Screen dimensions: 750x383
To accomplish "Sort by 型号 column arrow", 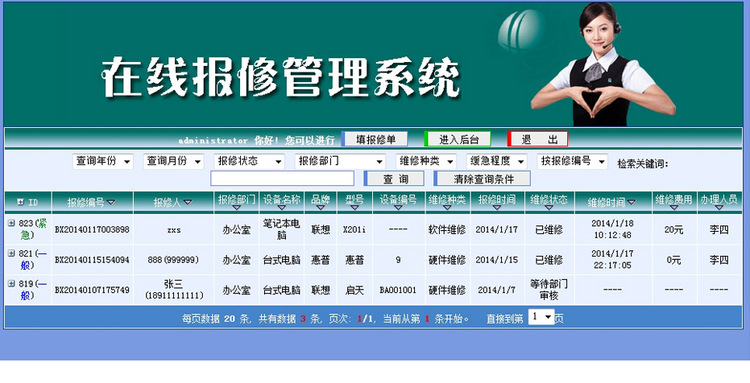I will click(354, 208).
